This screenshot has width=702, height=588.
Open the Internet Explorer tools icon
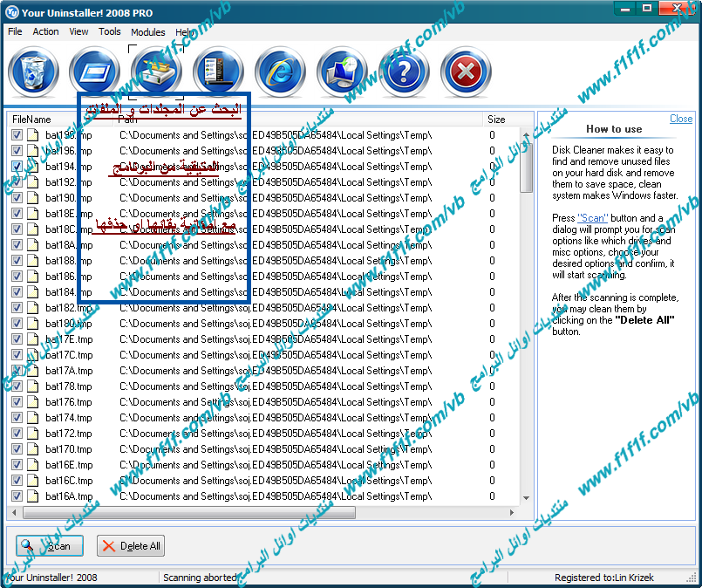pyautogui.click(x=280, y=72)
